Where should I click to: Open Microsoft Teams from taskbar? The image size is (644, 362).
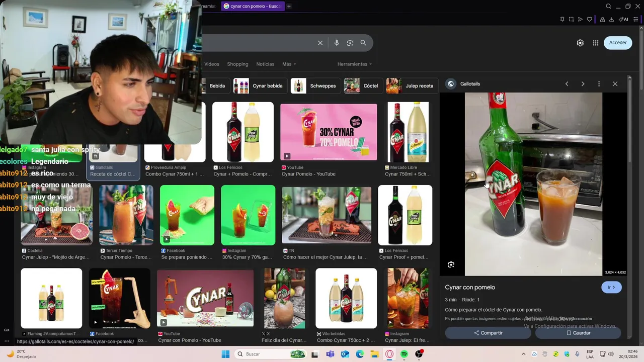click(330, 354)
